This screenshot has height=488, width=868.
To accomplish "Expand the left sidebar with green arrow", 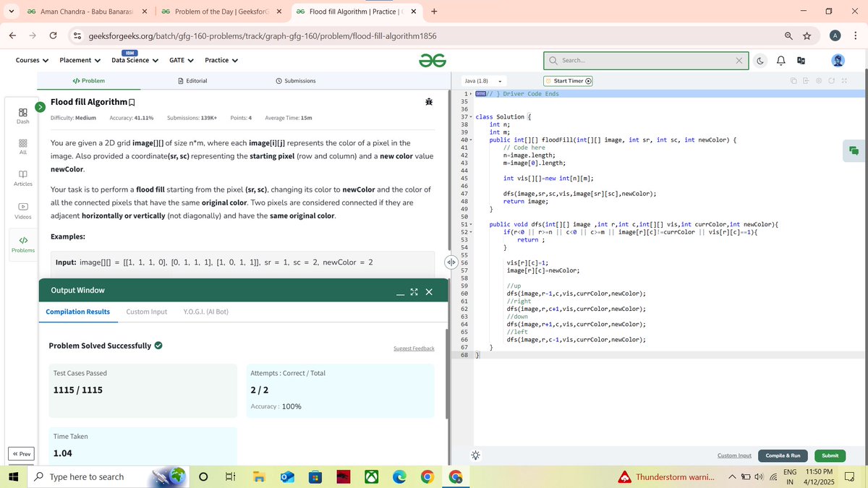I will point(41,107).
